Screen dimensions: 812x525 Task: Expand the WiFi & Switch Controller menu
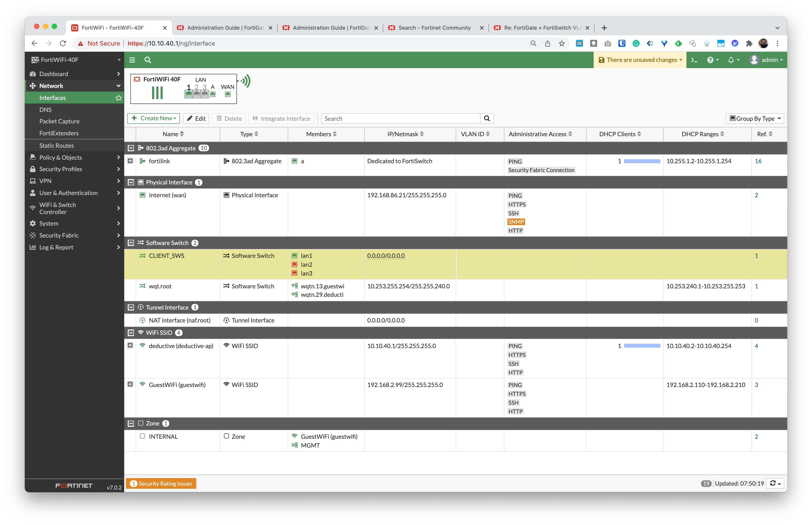[74, 208]
